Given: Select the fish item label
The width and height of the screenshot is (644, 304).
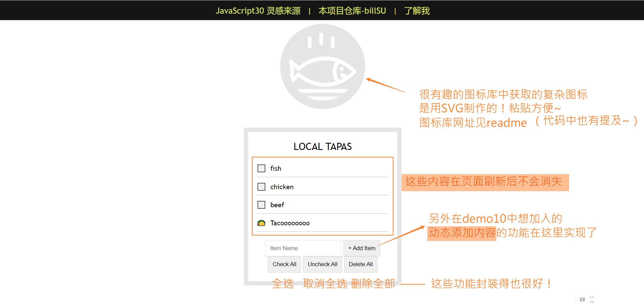Looking at the screenshot, I should click(x=276, y=168).
